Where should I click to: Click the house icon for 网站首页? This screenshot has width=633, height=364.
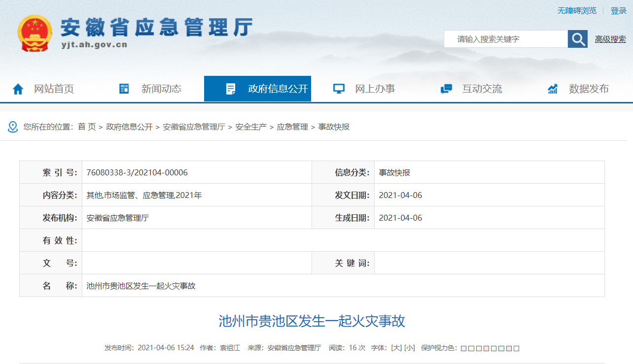click(18, 89)
